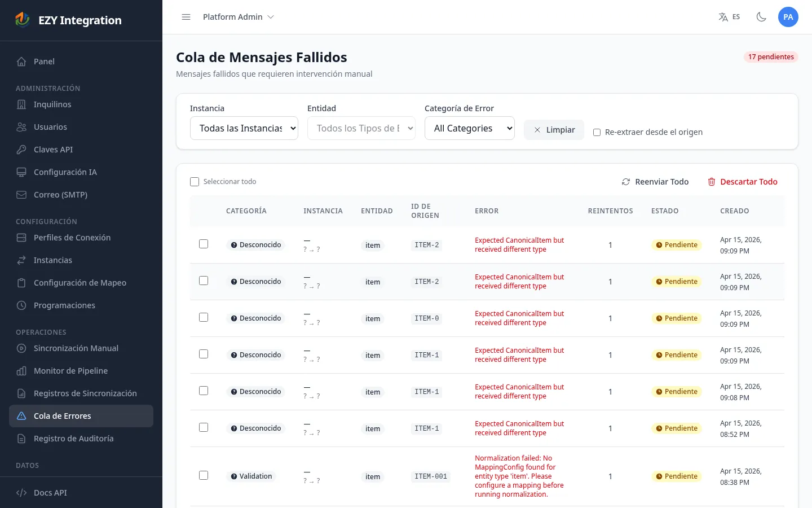Click the Cola de Errores warning icon
This screenshot has width=812, height=508.
tap(21, 416)
